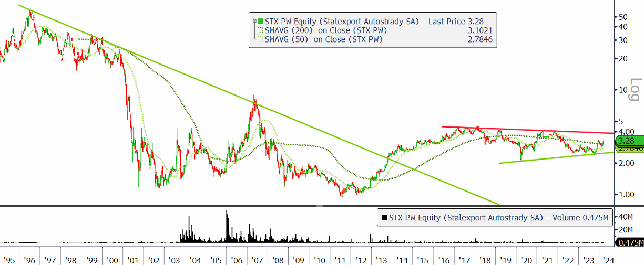Image resolution: width=644 pixels, height=265 pixels.
Task: Click the black Volume legend swatch
Action: pyautogui.click(x=384, y=217)
